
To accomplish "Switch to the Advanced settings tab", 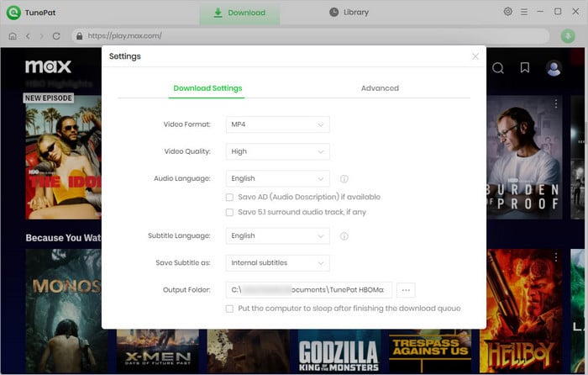I will [380, 88].
